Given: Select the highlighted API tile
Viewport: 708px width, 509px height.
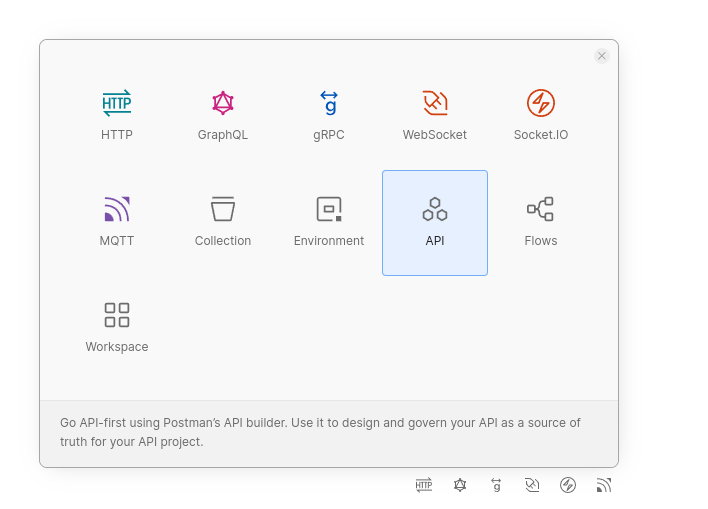Looking at the screenshot, I should 435,222.
